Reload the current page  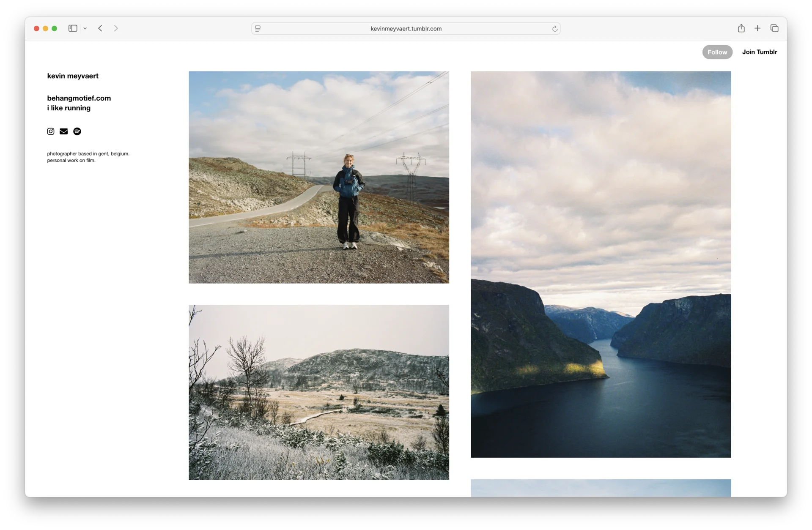555,28
